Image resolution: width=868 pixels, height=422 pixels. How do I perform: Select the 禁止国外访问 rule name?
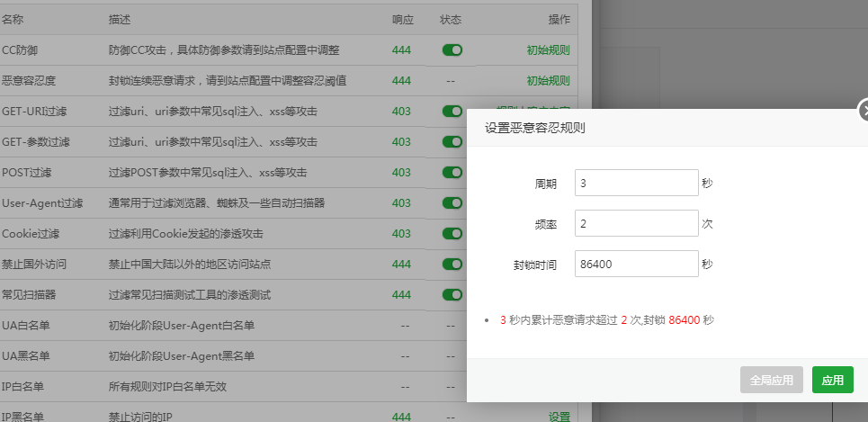coord(34,265)
